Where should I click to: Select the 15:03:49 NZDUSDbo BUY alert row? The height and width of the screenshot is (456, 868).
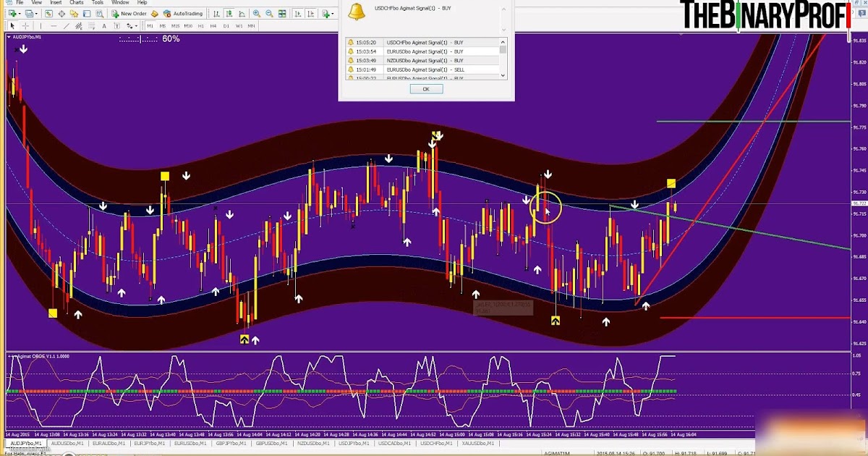(423, 60)
